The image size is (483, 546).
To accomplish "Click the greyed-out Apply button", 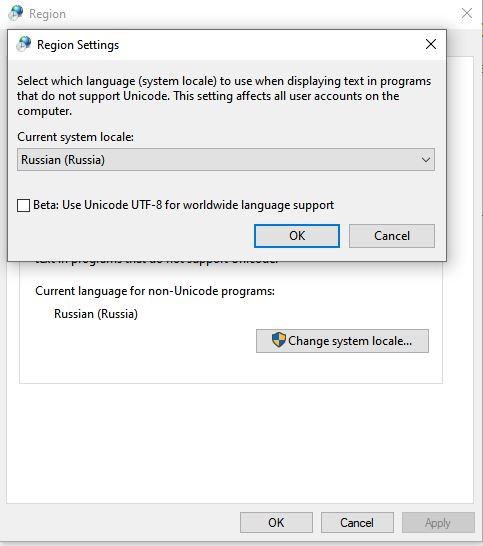I will point(438,522).
